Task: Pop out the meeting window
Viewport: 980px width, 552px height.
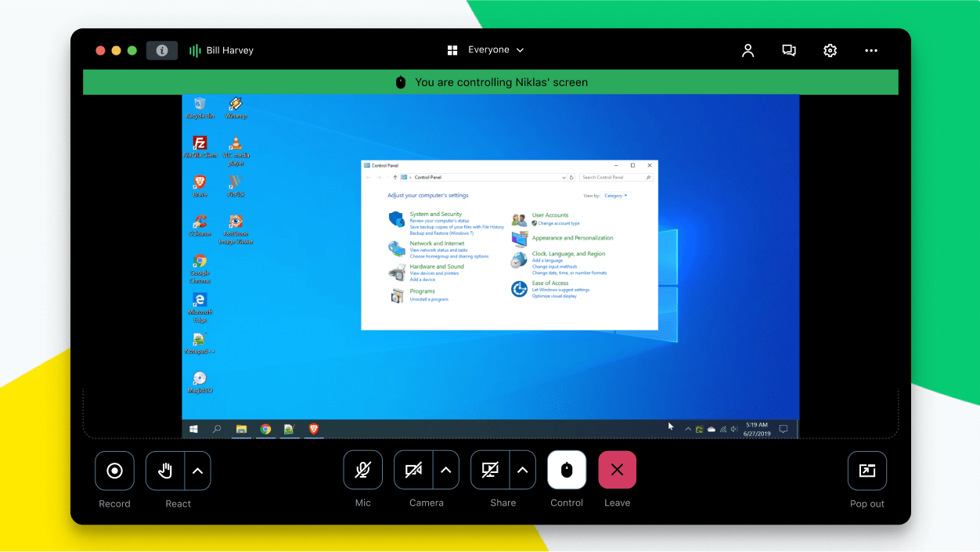Action: pyautogui.click(x=867, y=470)
